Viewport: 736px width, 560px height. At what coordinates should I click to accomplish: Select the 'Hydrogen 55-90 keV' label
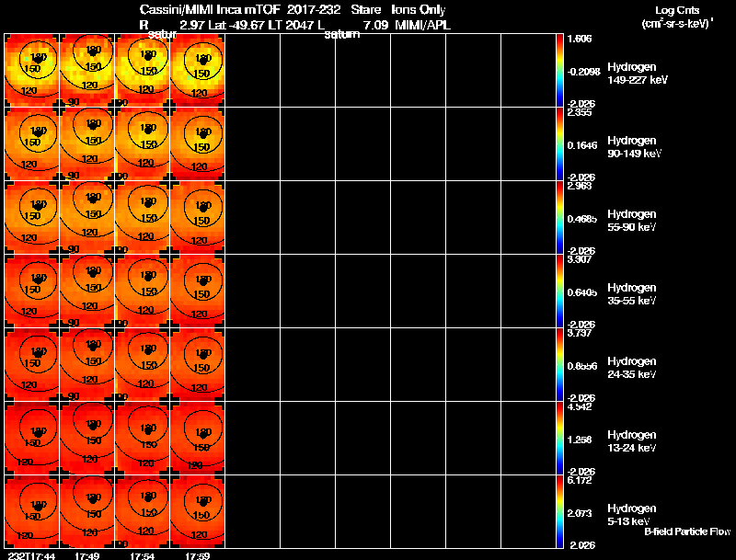tap(632, 221)
